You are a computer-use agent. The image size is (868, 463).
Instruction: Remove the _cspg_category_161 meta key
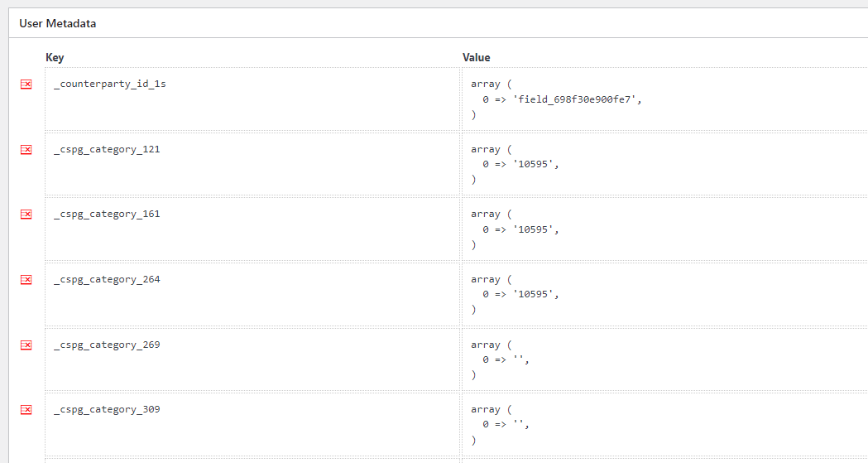click(x=26, y=215)
